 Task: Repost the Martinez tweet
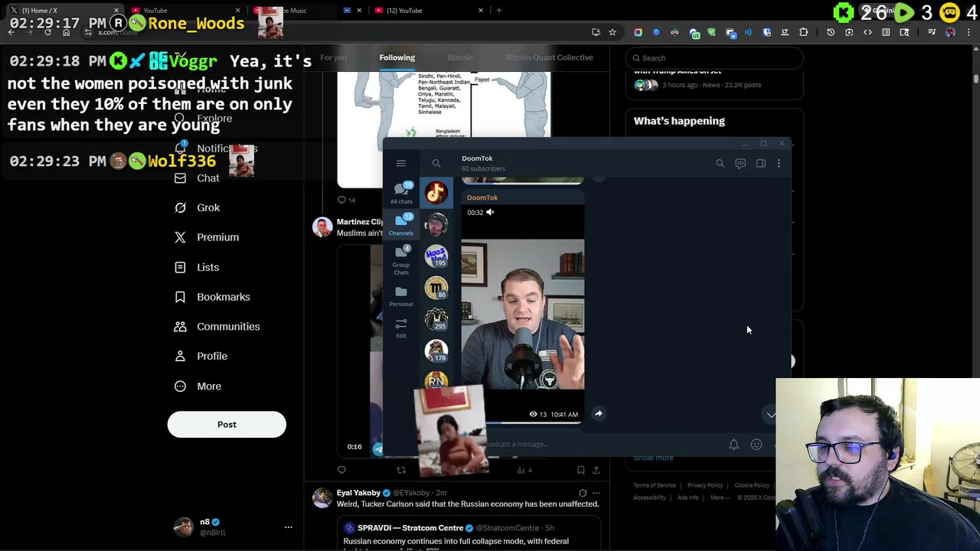tap(400, 470)
